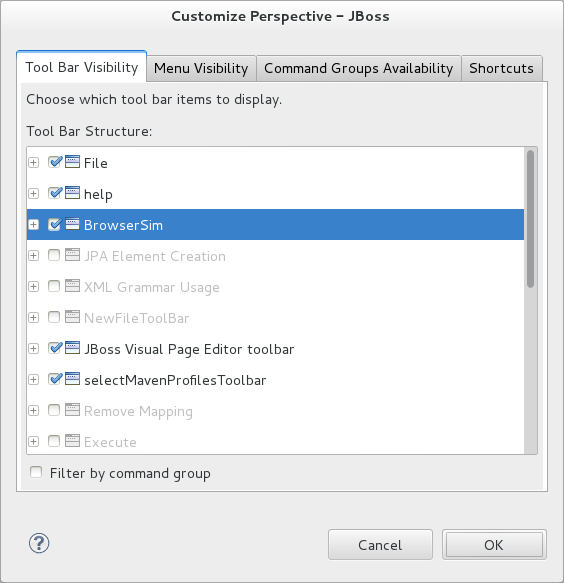Expand the Remove Mapping node
This screenshot has width=564, height=583.
(x=33, y=410)
